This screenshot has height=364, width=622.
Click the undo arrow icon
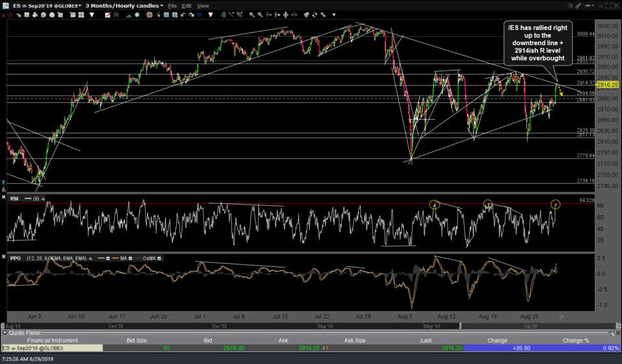pyautogui.click(x=183, y=15)
